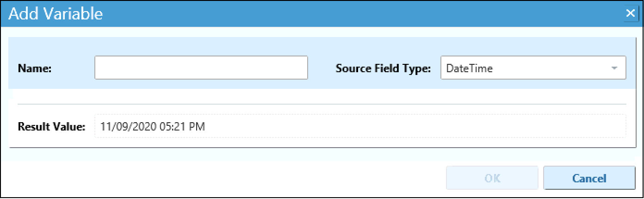Click the Result Value: label
The image size is (644, 199).
coord(51,127)
